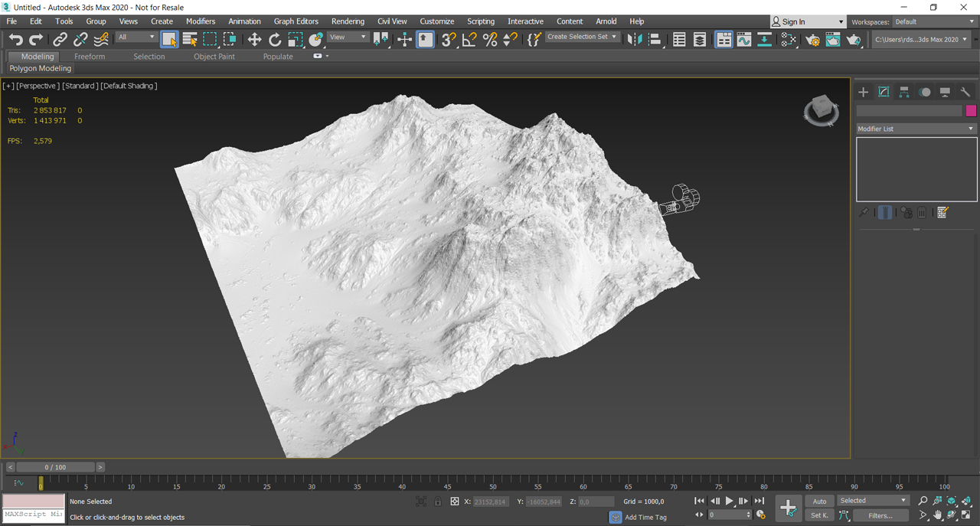980x526 pixels.
Task: Click the Filters... key filter button
Action: click(880, 515)
